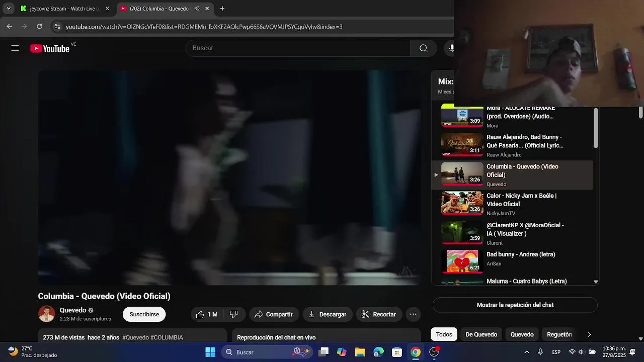Share the video with Compartir
Viewport: 644px width, 362px height.
tap(274, 314)
